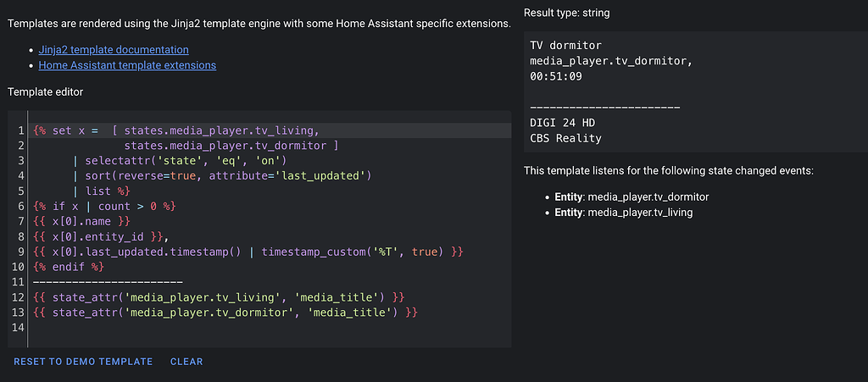Click the '{% endif %}' line

click(x=68, y=267)
